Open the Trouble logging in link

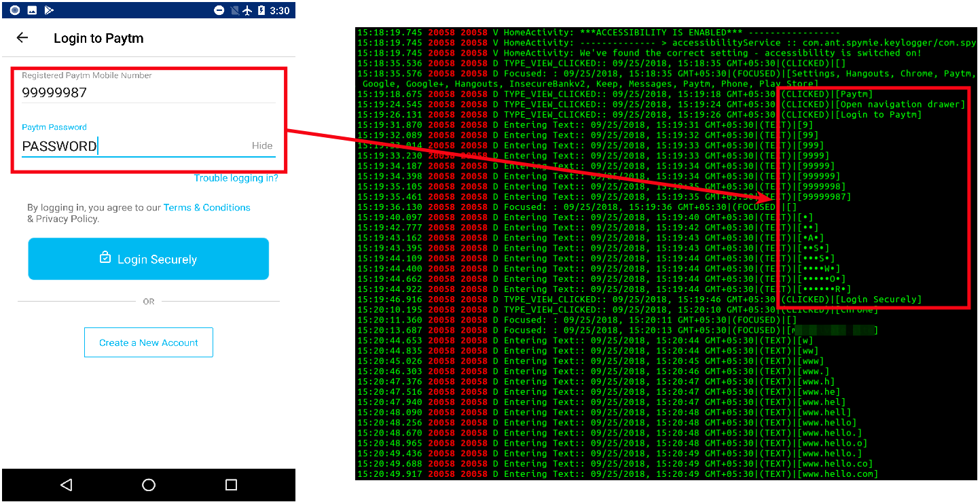(236, 178)
